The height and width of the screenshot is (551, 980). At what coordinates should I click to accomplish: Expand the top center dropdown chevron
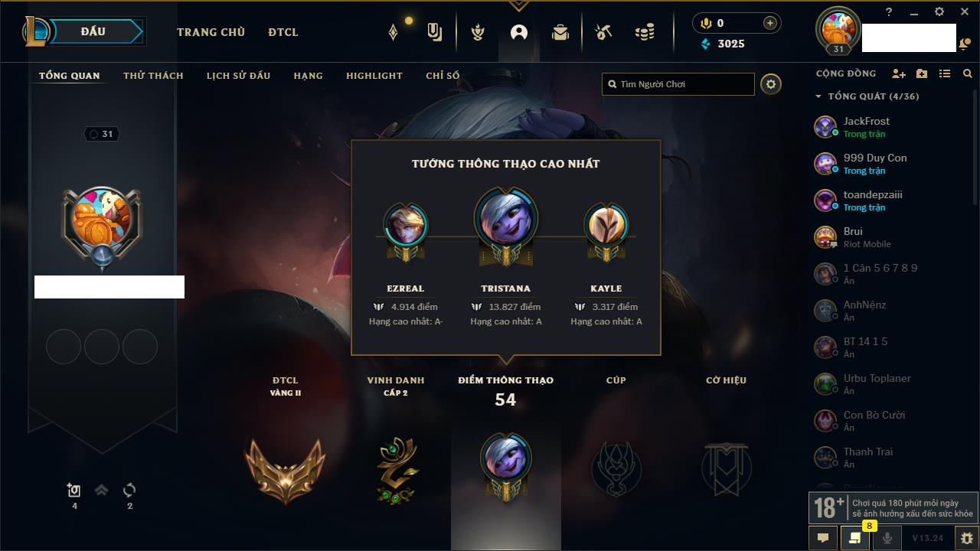coord(518,5)
